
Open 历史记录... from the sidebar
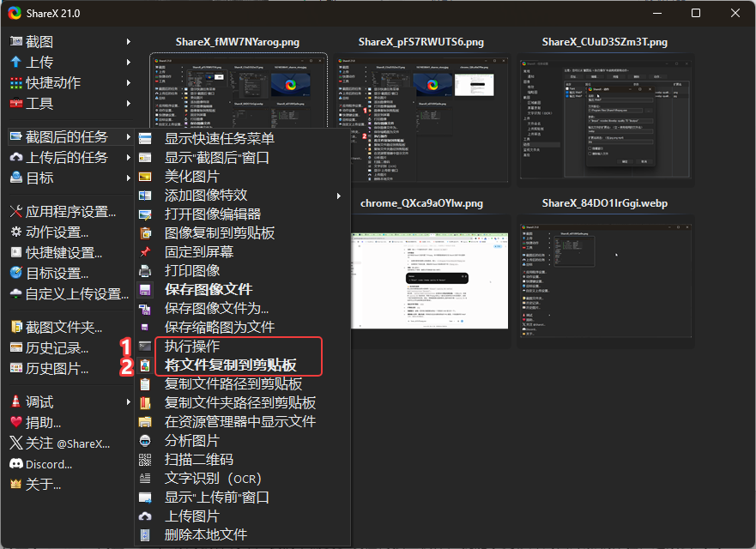tap(70, 348)
